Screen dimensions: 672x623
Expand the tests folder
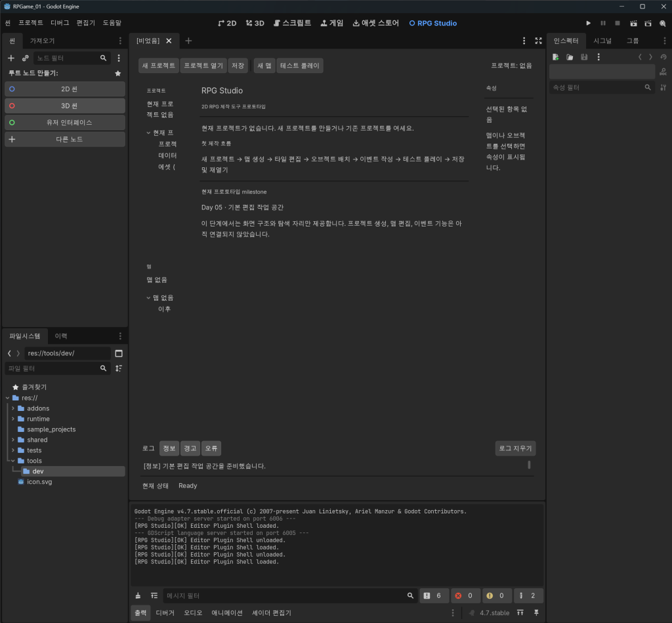pyautogui.click(x=13, y=450)
